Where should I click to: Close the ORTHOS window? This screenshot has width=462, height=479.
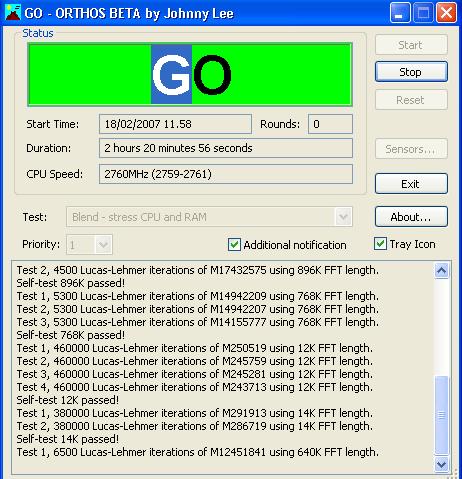[446, 13]
